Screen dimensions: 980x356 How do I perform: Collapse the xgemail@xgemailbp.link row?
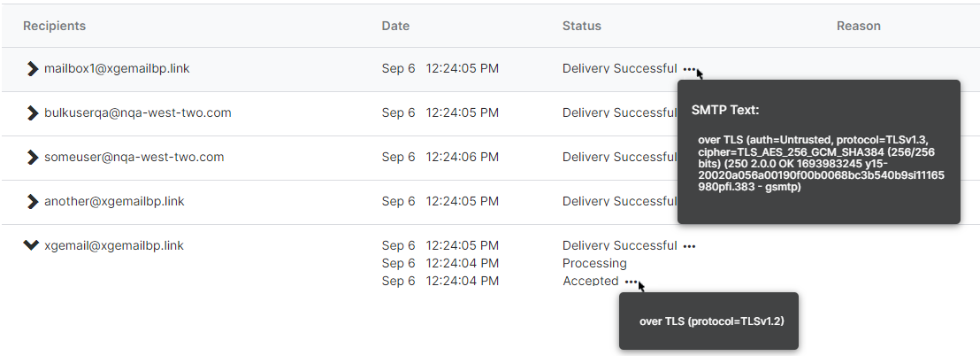[31, 245]
